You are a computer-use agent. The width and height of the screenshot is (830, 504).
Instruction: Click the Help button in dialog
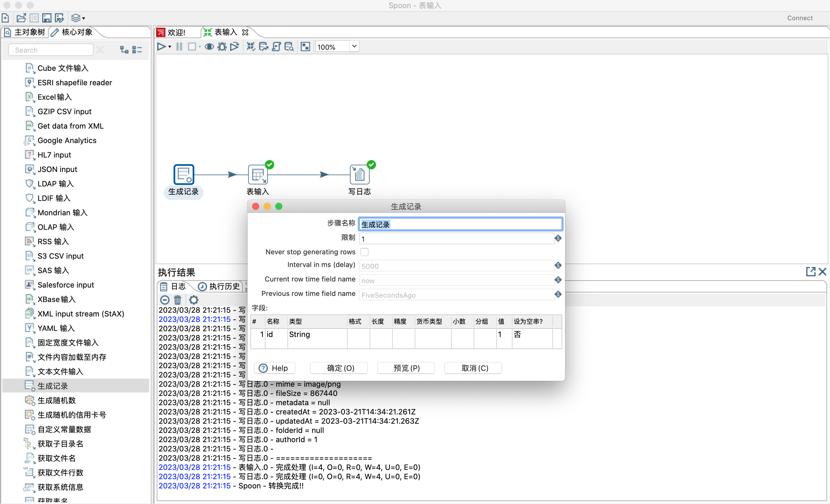click(x=274, y=368)
